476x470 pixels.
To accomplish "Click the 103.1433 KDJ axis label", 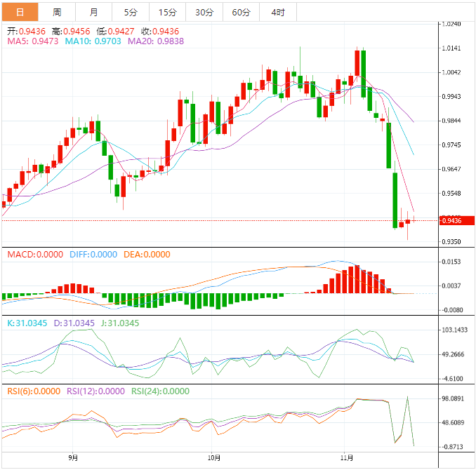I will click(x=454, y=330).
